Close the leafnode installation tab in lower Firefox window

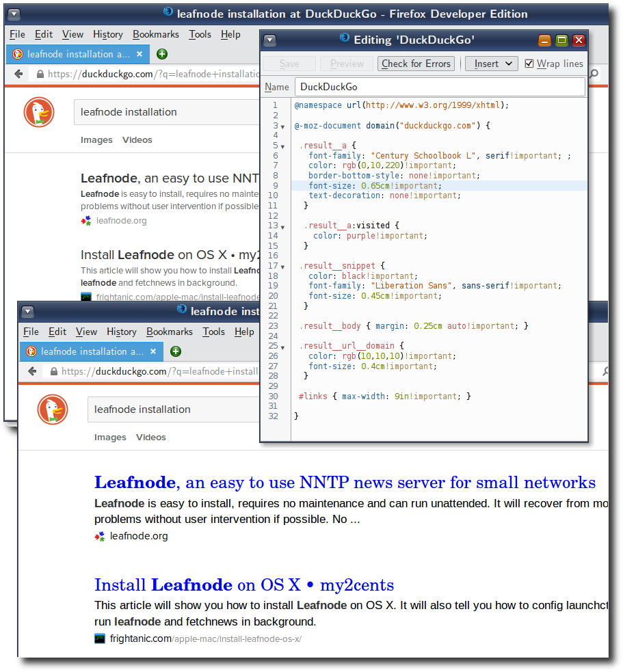click(153, 351)
